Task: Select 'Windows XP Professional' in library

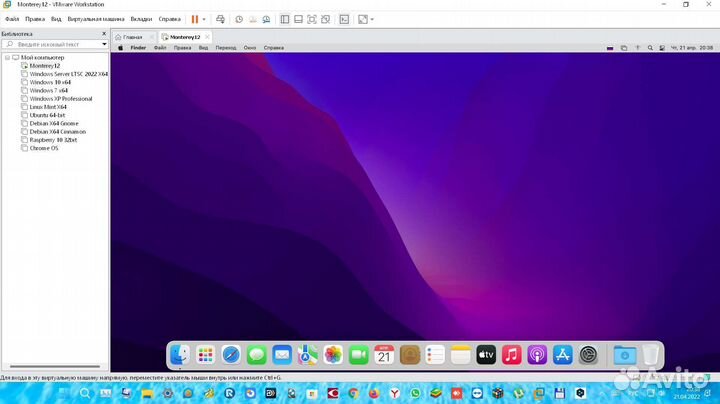Action: tap(61, 99)
